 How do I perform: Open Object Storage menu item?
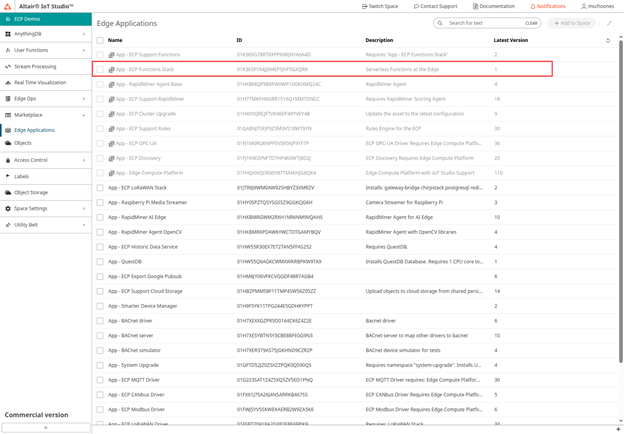[31, 193]
